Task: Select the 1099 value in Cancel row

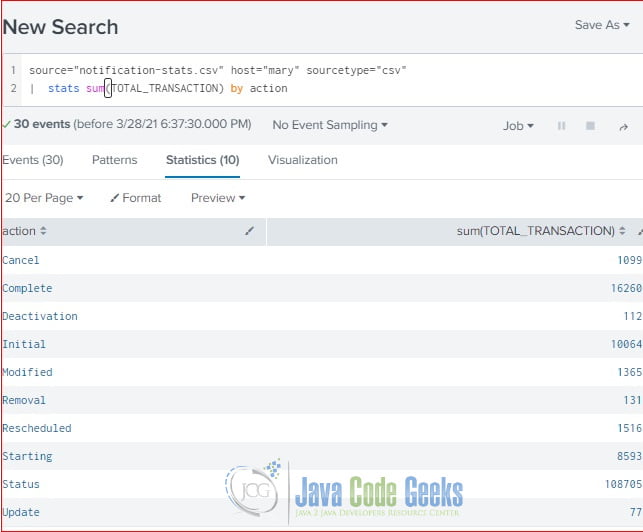Action: coord(629,260)
